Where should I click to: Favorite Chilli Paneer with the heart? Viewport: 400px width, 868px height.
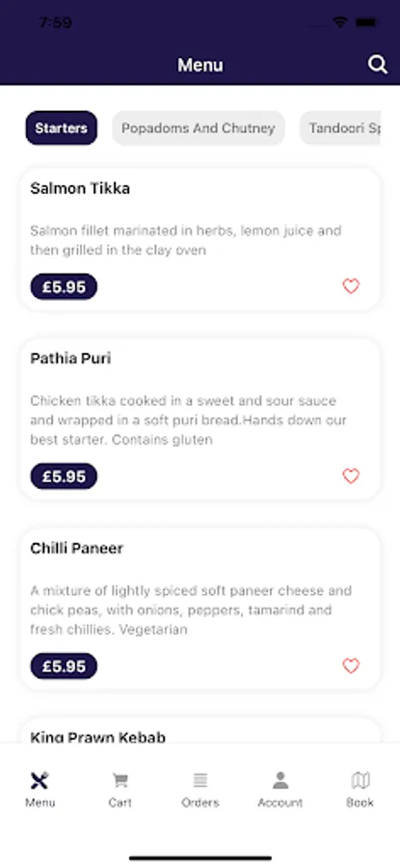coord(351,665)
